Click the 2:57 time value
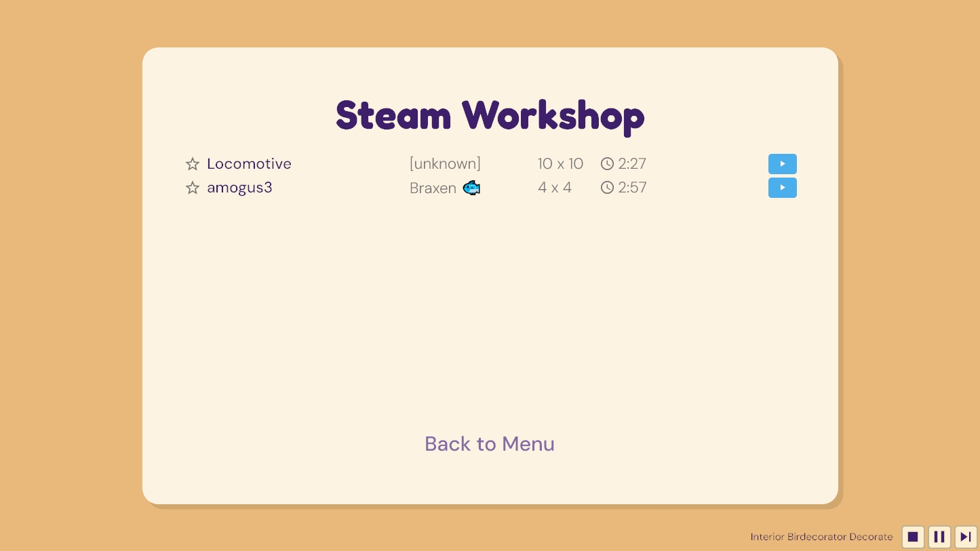This screenshot has width=980, height=551. [x=632, y=188]
